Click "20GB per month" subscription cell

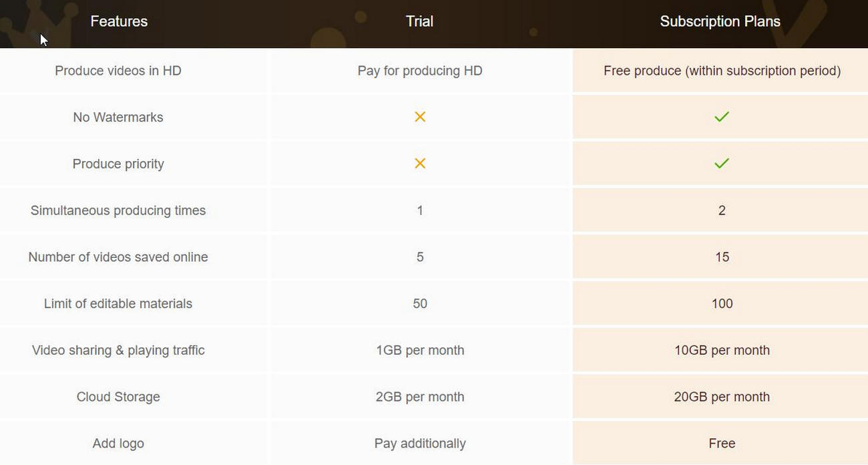722,397
